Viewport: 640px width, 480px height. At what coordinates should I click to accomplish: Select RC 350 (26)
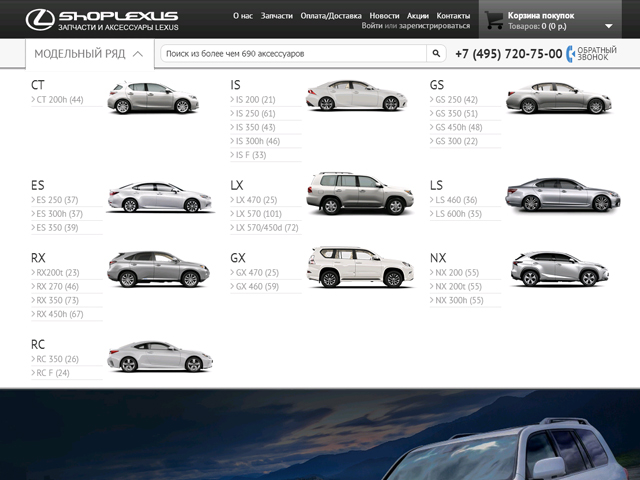click(57, 359)
